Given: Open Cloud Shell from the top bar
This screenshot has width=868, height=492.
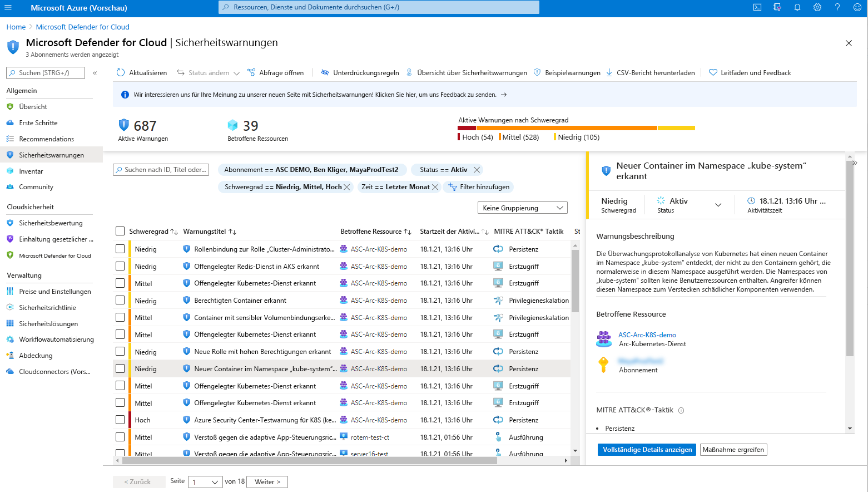Looking at the screenshot, I should (757, 7).
